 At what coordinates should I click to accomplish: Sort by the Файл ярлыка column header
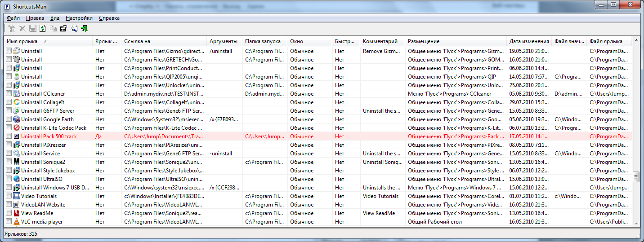tap(610, 41)
